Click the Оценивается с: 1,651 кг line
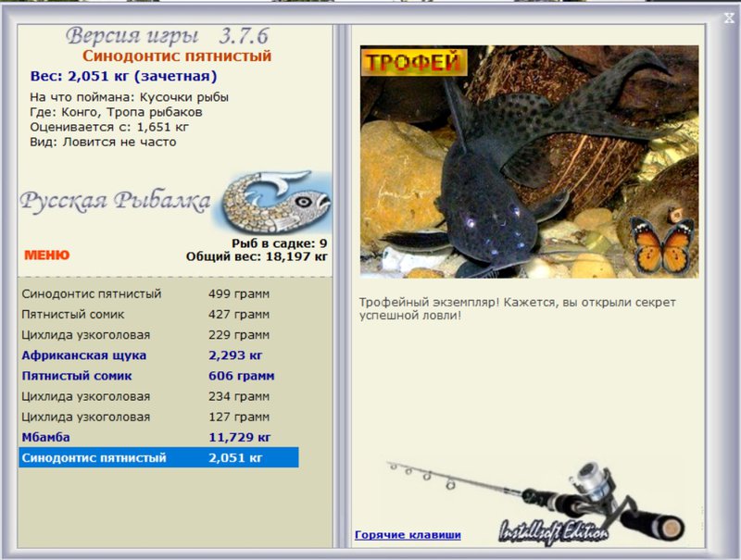This screenshot has height=560, width=741. (109, 127)
